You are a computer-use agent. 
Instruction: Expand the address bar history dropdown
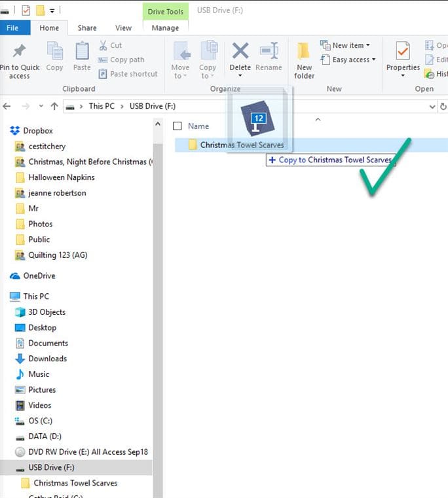432,107
